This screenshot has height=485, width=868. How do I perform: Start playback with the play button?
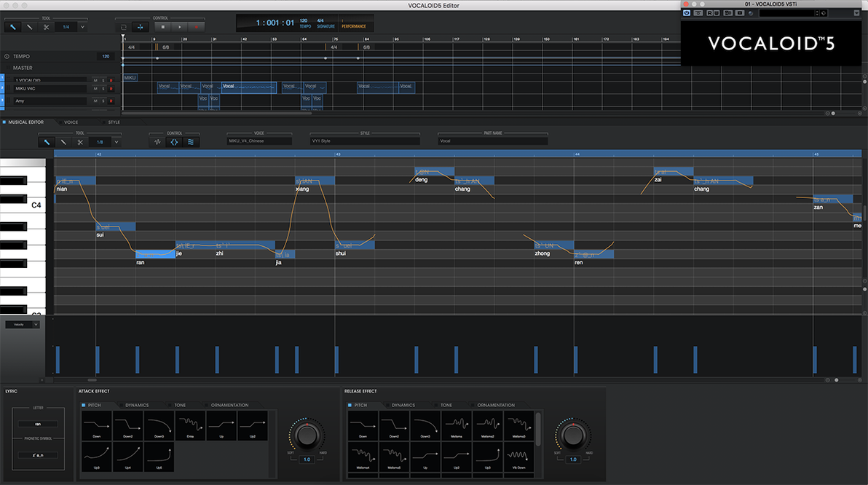click(179, 26)
